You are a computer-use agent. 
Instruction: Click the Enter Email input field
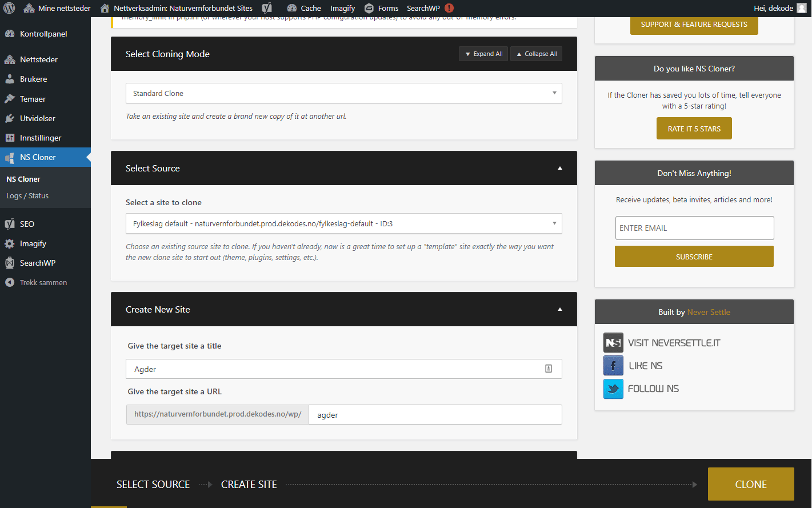(694, 228)
